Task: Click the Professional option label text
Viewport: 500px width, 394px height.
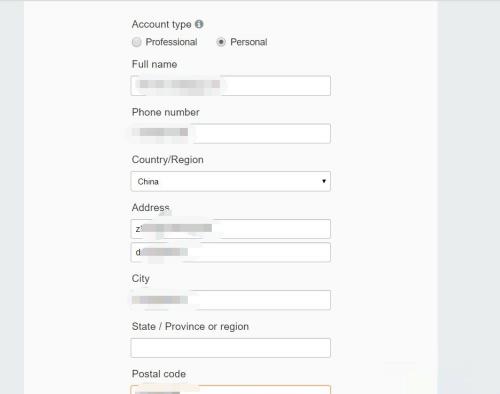Action: pyautogui.click(x=171, y=42)
